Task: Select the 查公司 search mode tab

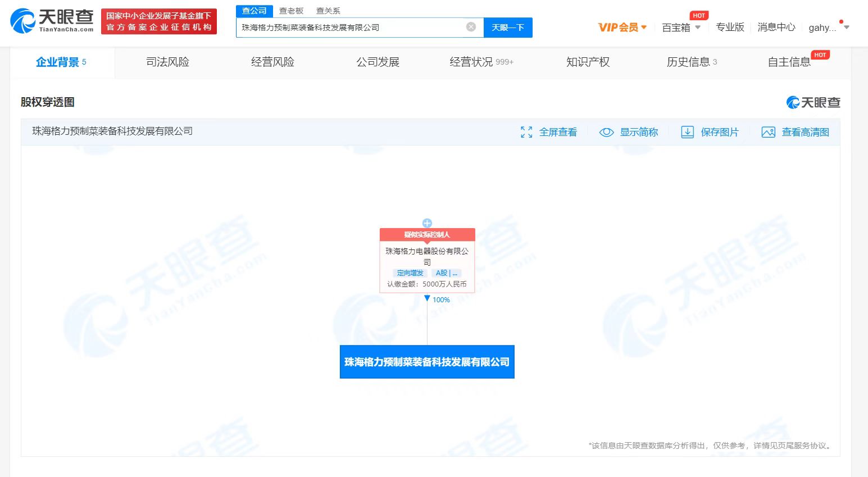Action: (x=254, y=11)
